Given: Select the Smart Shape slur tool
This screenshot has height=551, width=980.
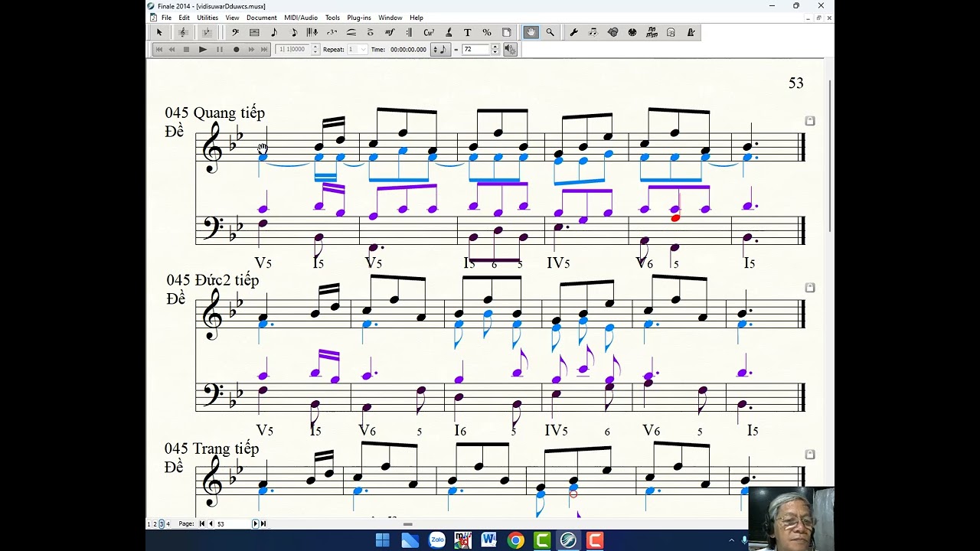Looking at the screenshot, I should pyautogui.click(x=351, y=32).
